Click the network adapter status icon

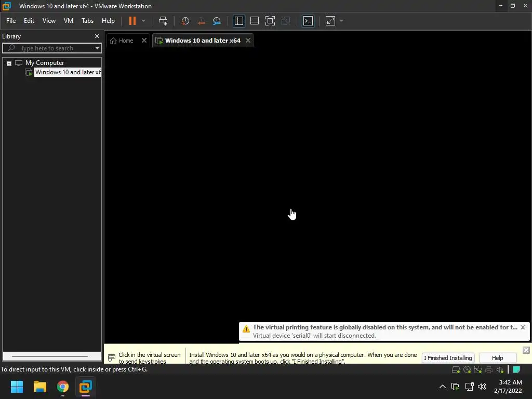coord(478,370)
